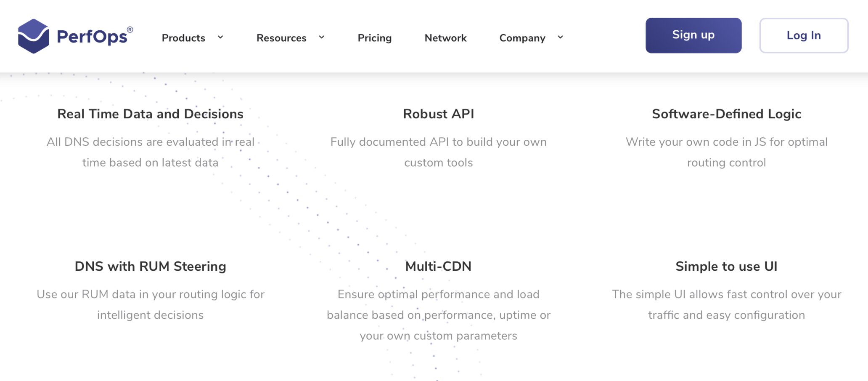
Task: Open the Products dropdown chevron
Action: [x=220, y=38]
